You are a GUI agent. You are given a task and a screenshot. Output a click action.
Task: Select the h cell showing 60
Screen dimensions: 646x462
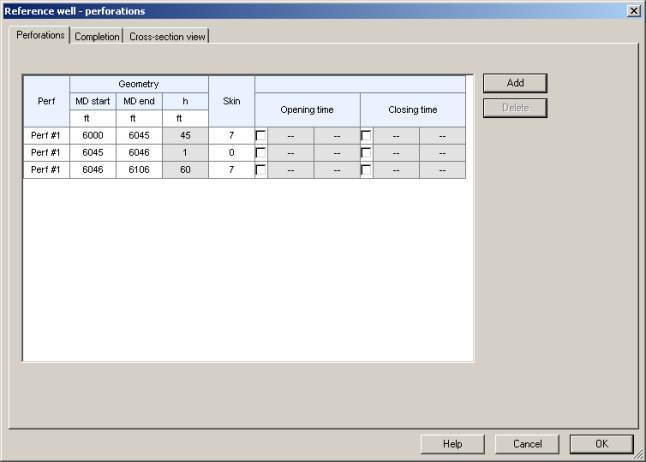coord(185,170)
